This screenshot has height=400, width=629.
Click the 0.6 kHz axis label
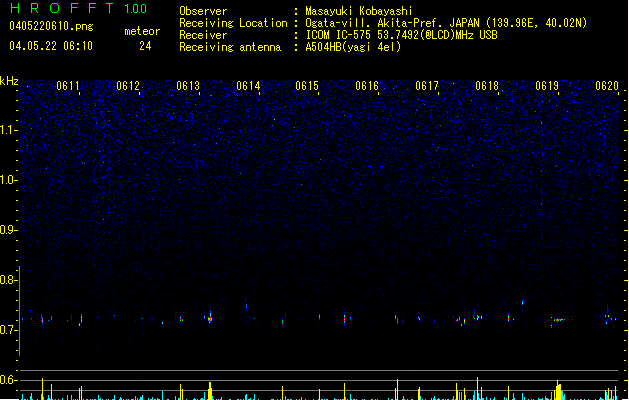(9, 380)
